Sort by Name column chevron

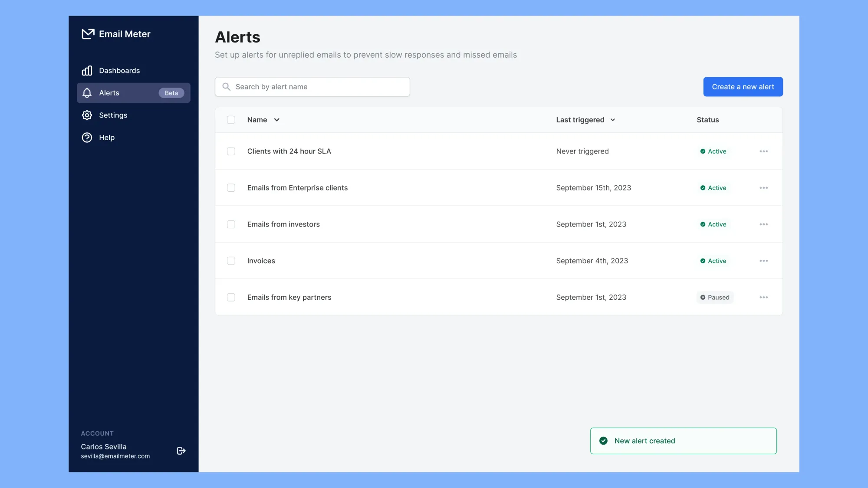(276, 120)
